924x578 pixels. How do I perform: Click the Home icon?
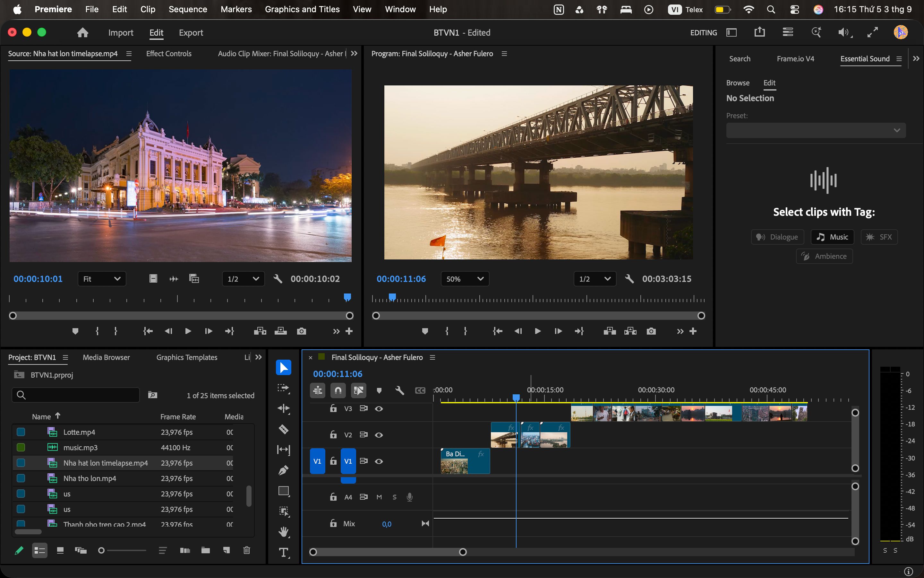click(82, 32)
